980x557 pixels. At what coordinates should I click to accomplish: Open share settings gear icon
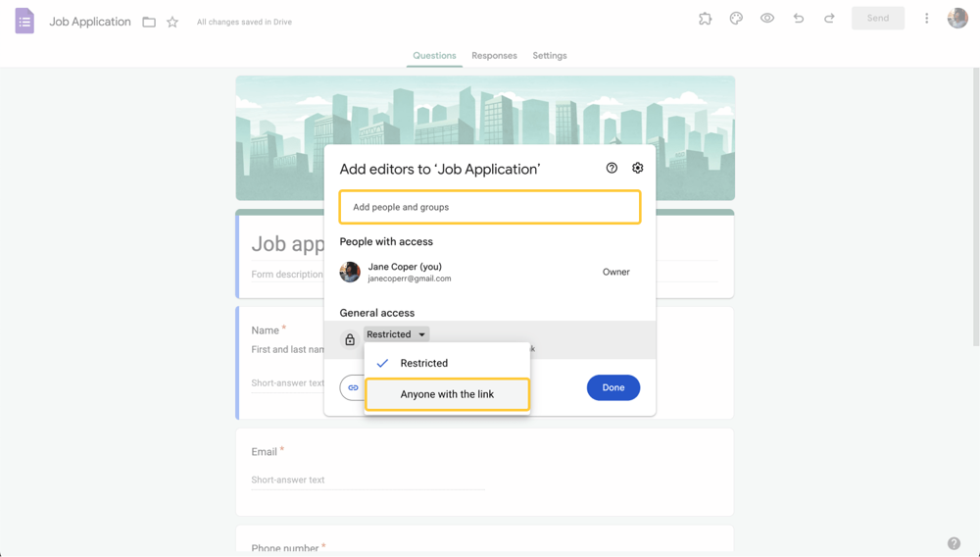638,169
